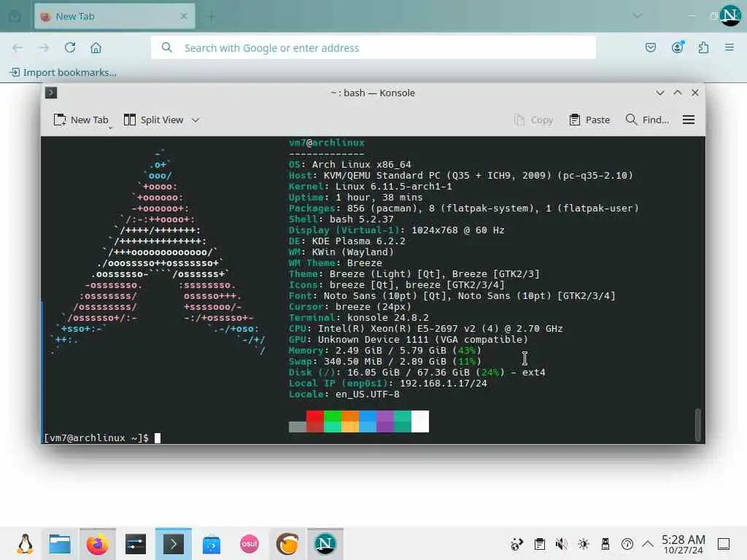Open a new Firefox tab with plus button
The image size is (747, 560).
tap(211, 16)
